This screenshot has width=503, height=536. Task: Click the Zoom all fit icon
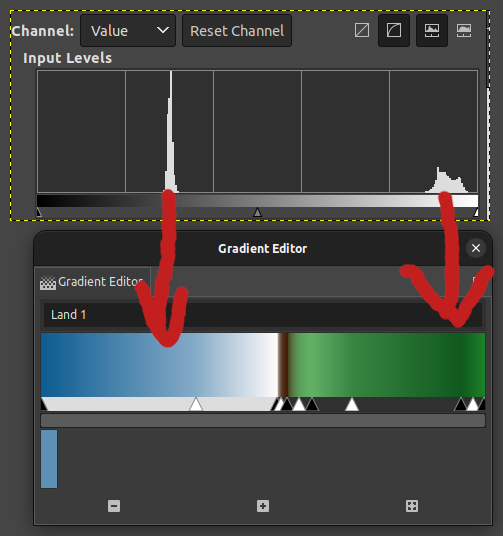412,506
